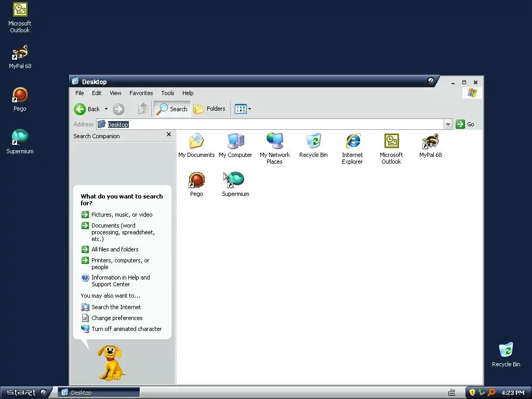532x399 pixels.
Task: Select Recycle Bin icon inside Desktop window
Action: coord(313,141)
